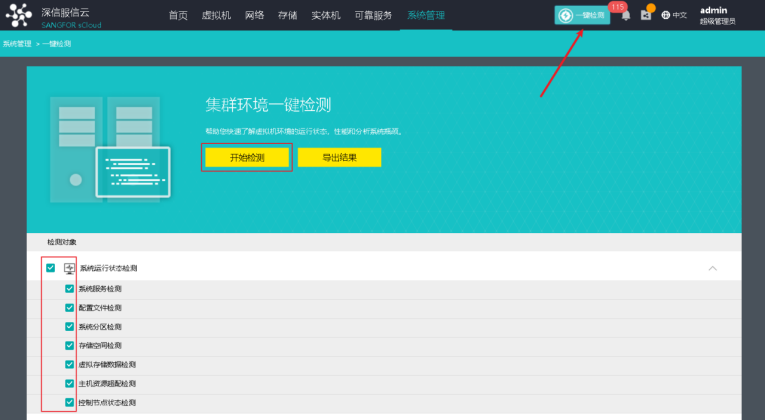This screenshot has height=420, width=765.
Task: Click 系统管理 in the breadcrumb
Action: point(17,45)
